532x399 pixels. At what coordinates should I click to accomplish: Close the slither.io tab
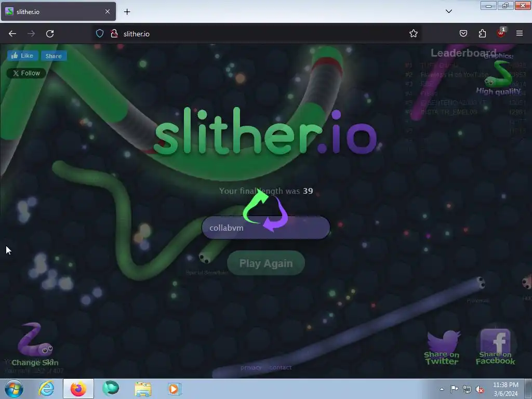coord(107,11)
